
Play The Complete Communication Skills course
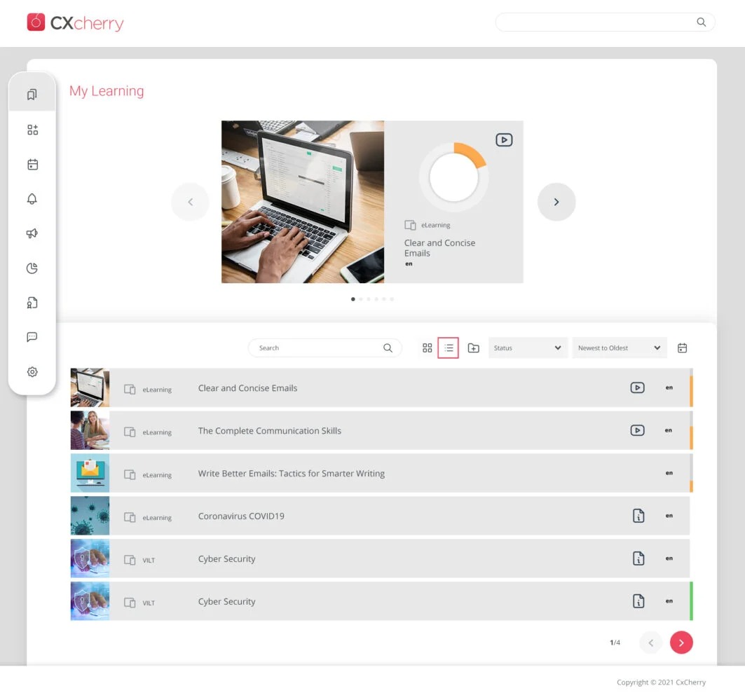(637, 430)
